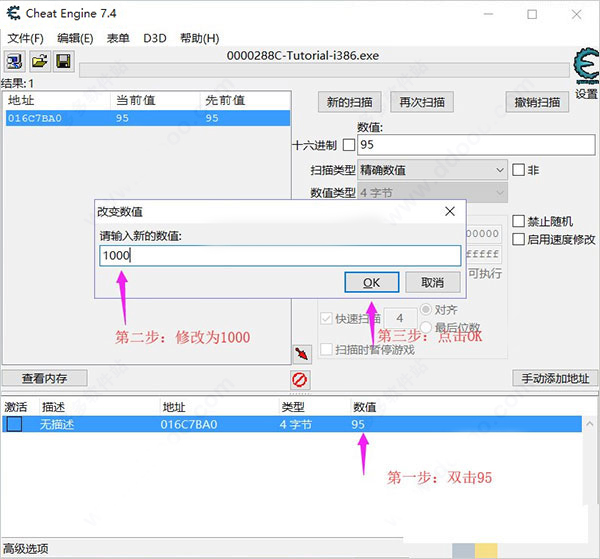This screenshot has height=559, width=600.
Task: Click the 地址 header in results list
Action: pos(21,101)
